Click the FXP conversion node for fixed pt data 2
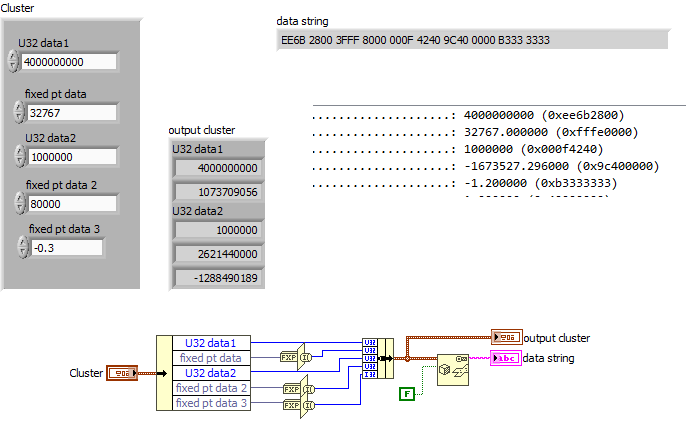The height and width of the screenshot is (426, 686). tap(299, 389)
